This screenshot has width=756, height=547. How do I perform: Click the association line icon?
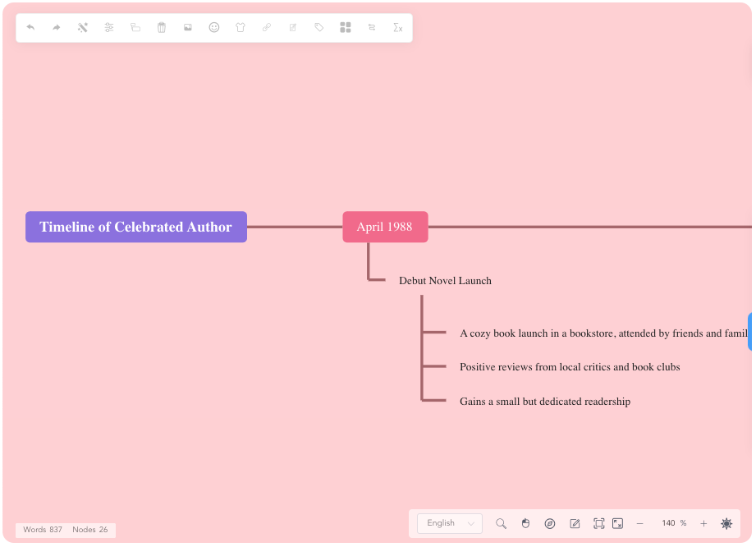tap(372, 27)
